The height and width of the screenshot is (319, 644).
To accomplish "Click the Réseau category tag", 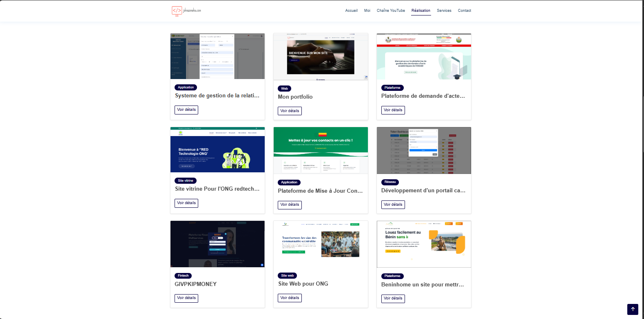I will point(390,182).
